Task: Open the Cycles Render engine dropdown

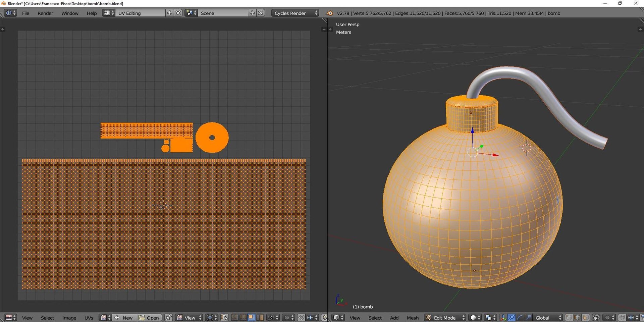Action: pos(295,13)
